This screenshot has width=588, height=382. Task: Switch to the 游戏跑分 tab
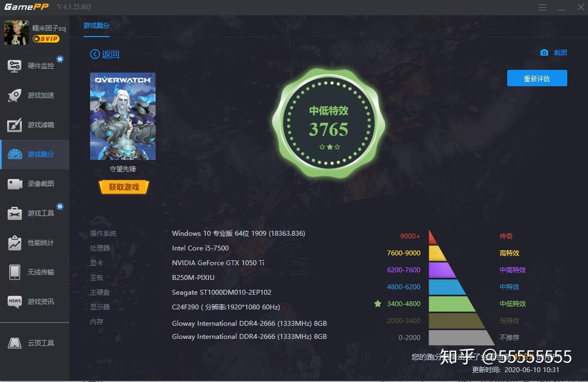pos(97,26)
